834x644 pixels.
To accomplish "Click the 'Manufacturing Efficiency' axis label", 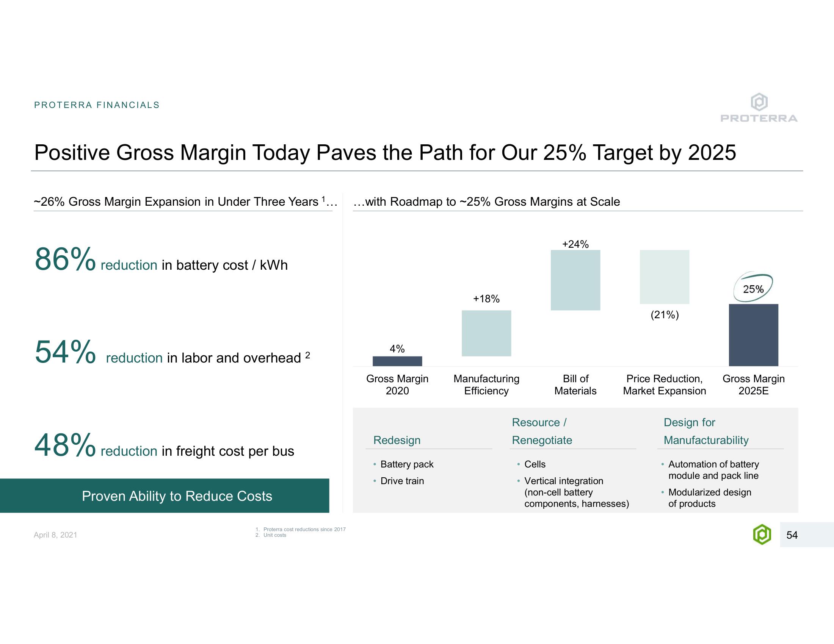I will click(x=486, y=385).
